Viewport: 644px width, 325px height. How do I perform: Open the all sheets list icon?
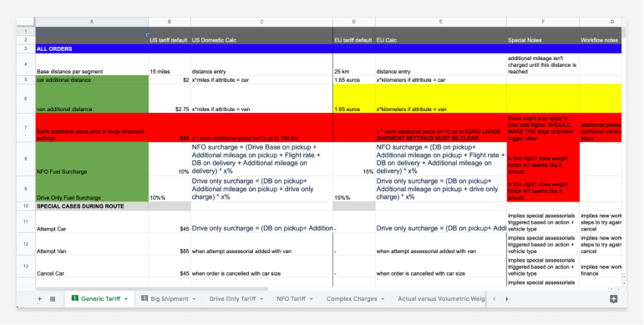coord(53,299)
